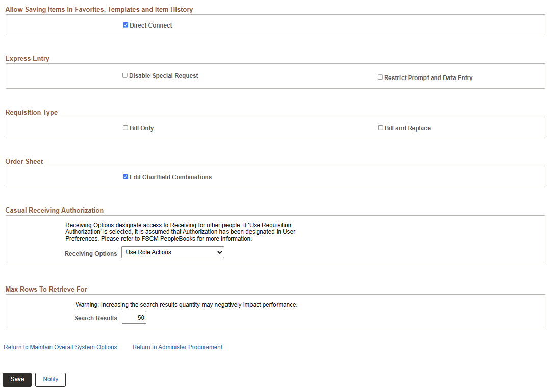Image resolution: width=552 pixels, height=392 pixels.
Task: Uncheck Edit Chartfield Combinations
Action: [126, 177]
